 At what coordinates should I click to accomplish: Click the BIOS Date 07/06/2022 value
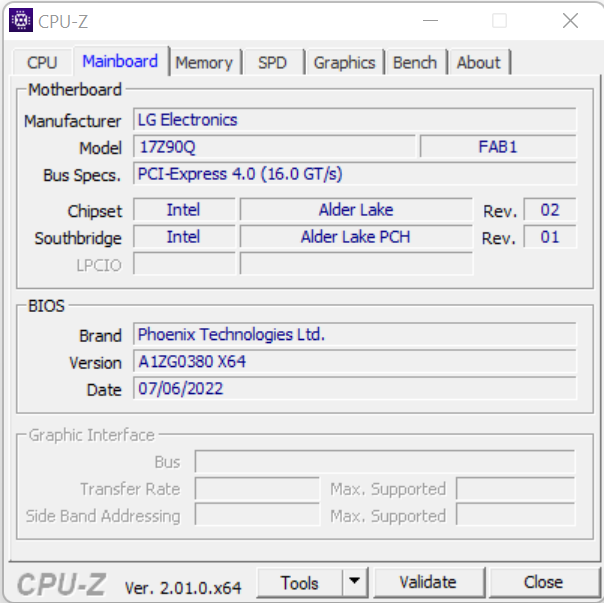355,388
